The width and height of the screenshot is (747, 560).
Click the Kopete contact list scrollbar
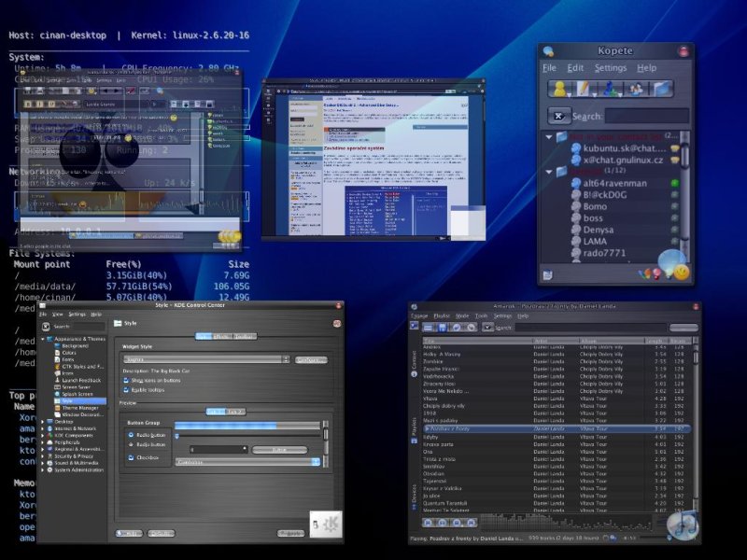point(684,195)
